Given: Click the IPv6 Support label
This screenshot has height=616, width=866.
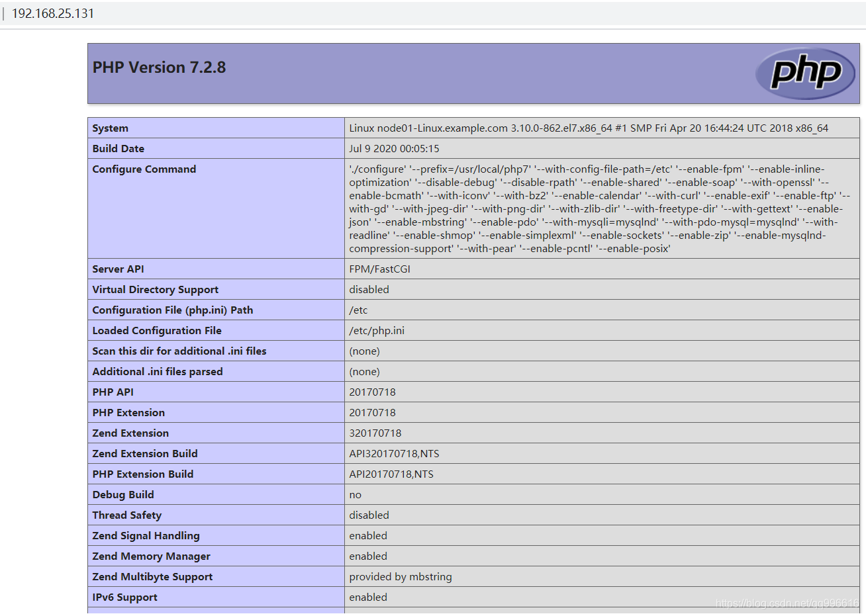Looking at the screenshot, I should point(125,597).
